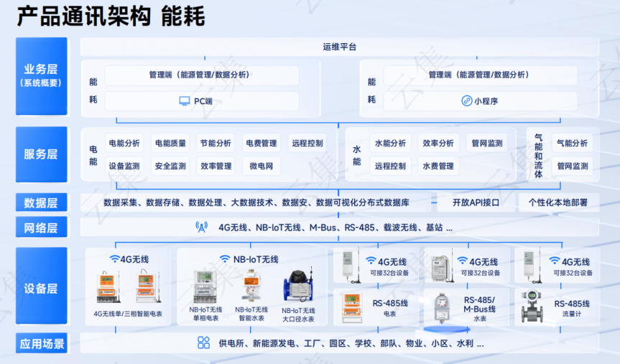The height and width of the screenshot is (364, 620).
Task: Select the NB-IoT无线大口径水表 device image
Action: point(298,289)
